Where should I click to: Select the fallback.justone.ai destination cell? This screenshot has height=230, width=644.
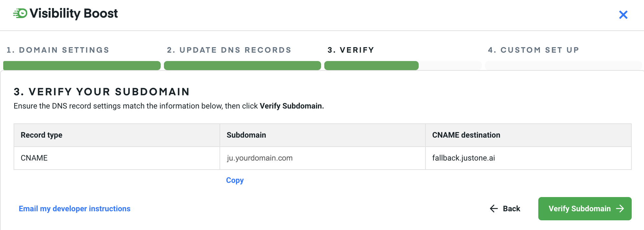point(463,158)
